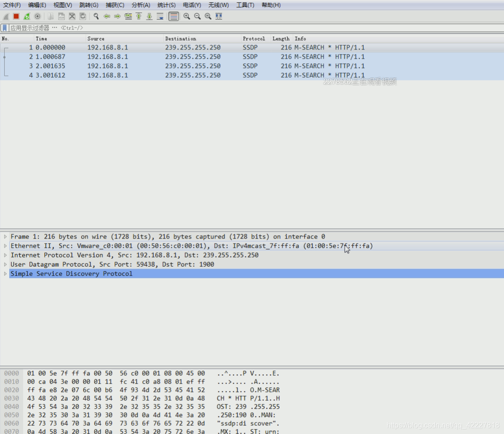Open the 分析(A) menu
Image resolution: width=504 pixels, height=434 pixels.
tap(141, 5)
